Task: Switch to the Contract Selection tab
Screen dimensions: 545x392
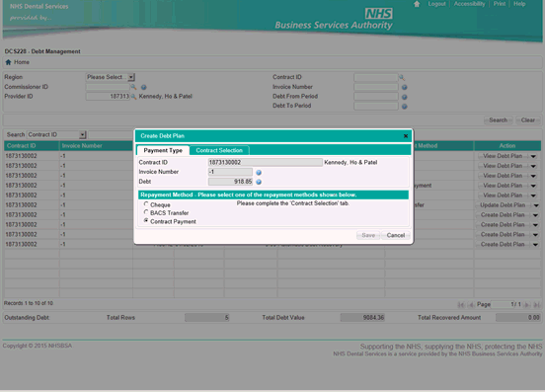Action: [219, 150]
